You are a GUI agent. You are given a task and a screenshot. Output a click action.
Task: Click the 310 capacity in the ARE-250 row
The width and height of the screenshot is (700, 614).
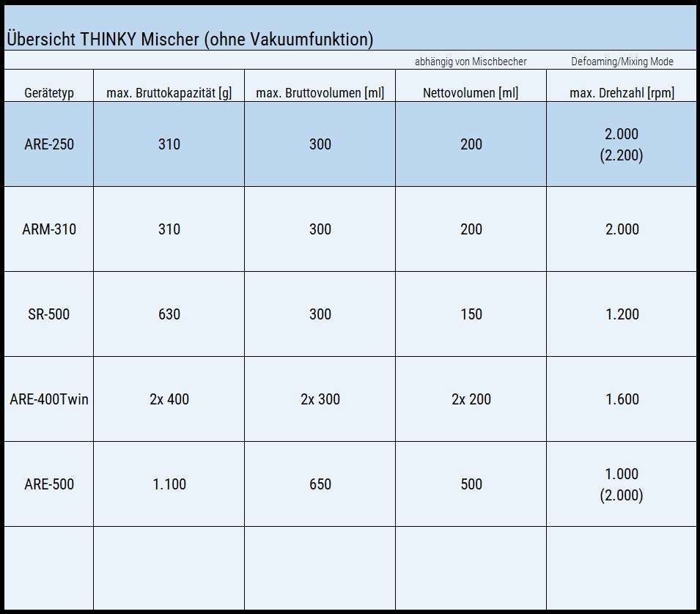[169, 144]
